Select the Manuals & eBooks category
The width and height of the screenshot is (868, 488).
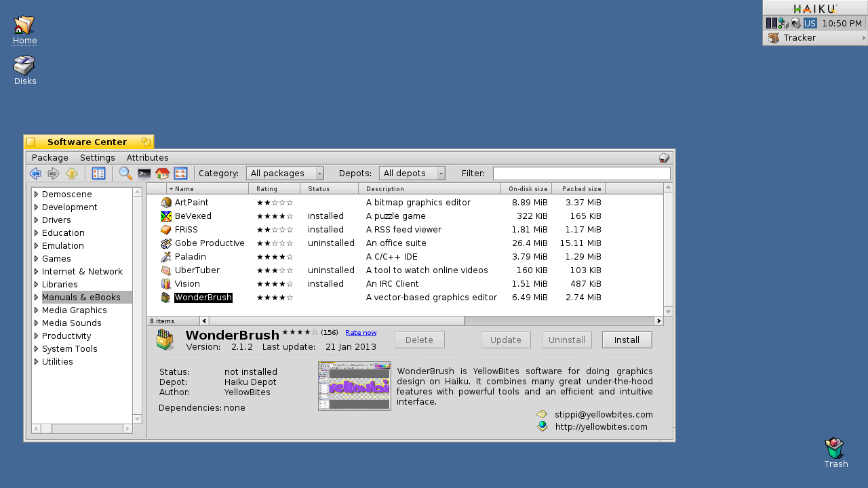[81, 298]
